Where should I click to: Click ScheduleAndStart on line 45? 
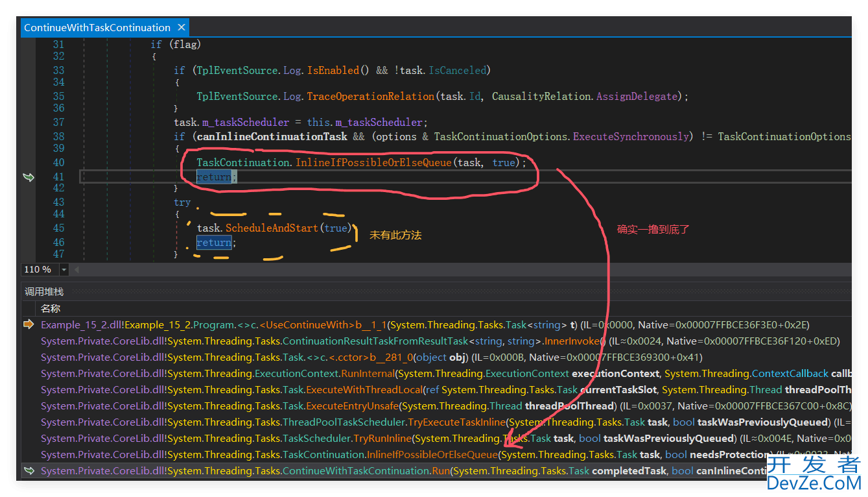click(272, 228)
